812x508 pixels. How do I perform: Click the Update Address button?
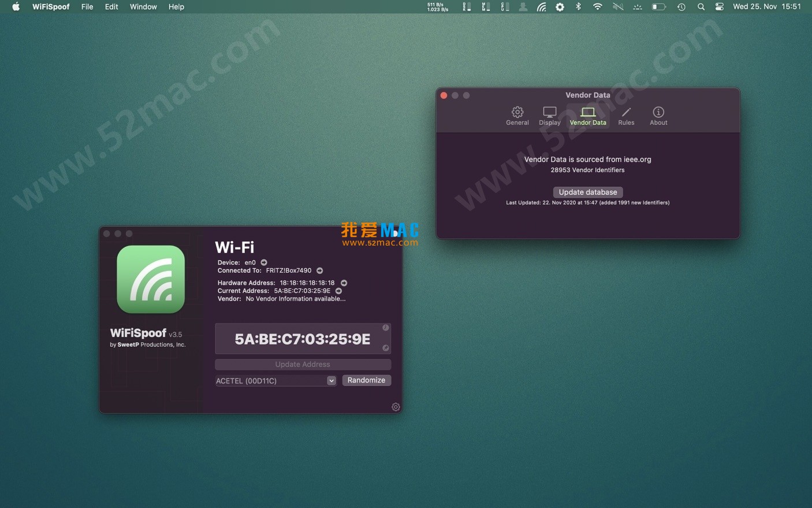pyautogui.click(x=303, y=364)
